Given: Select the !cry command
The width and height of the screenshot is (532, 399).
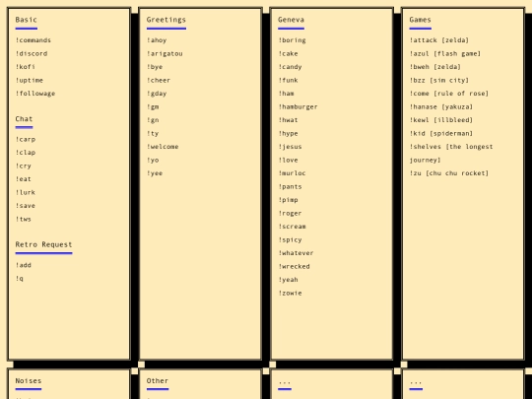Looking at the screenshot, I should pos(24,166).
